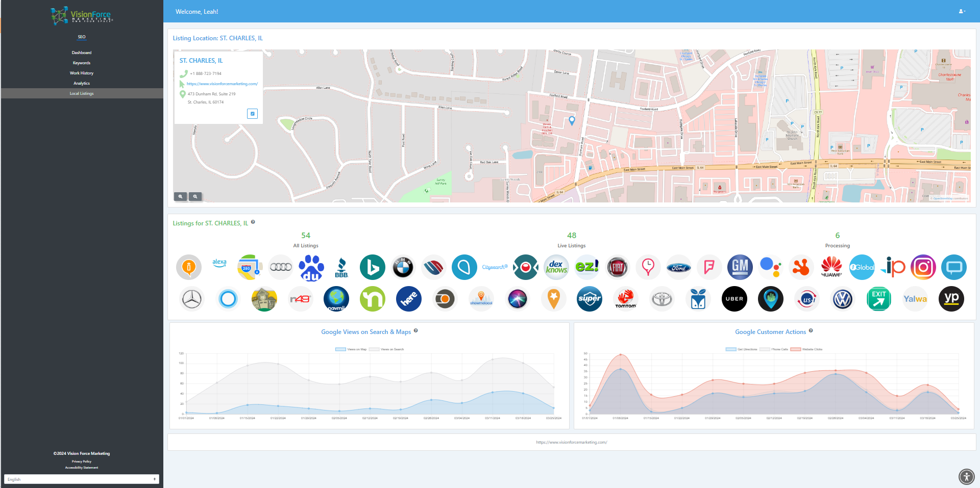
Task: Open Work History in sidebar
Action: [82, 73]
